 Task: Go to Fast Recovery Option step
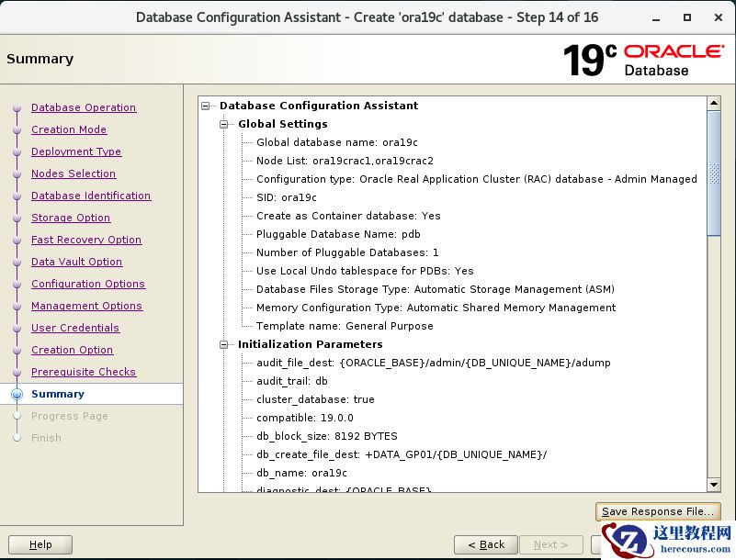tap(86, 240)
